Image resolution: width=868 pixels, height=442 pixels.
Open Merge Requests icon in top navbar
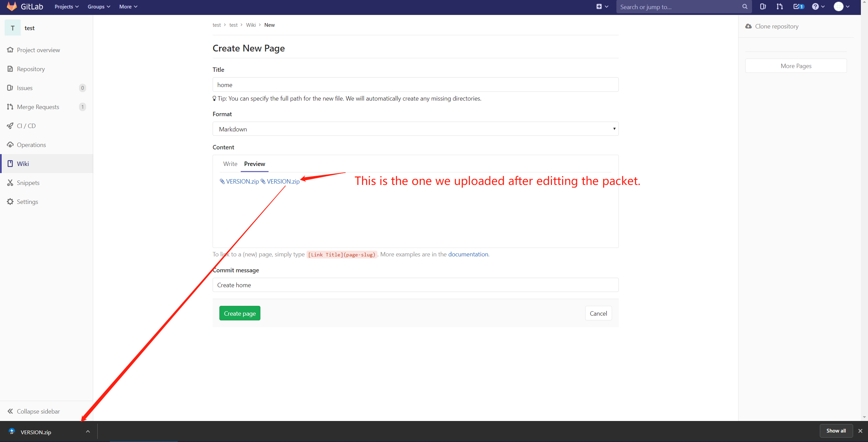click(780, 7)
